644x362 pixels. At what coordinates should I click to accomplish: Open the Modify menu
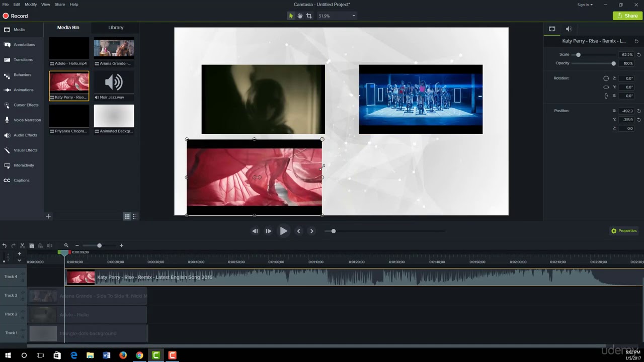pos(31,4)
